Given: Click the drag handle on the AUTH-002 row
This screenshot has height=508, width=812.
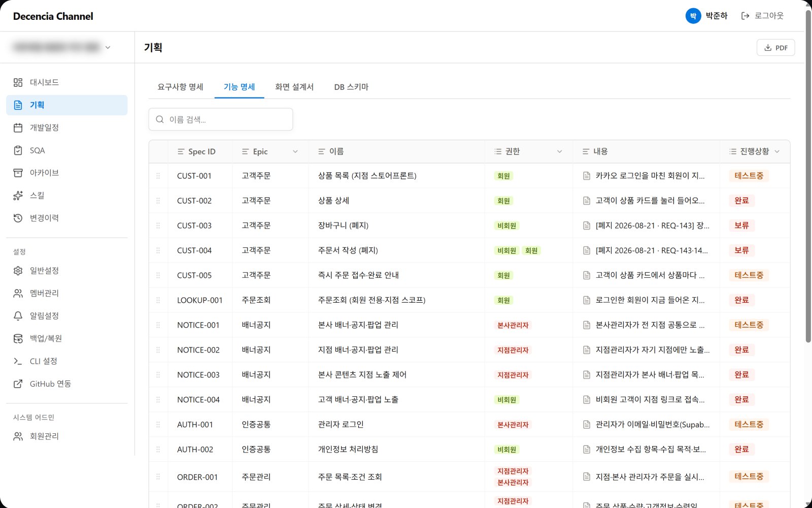Looking at the screenshot, I should pos(158,450).
